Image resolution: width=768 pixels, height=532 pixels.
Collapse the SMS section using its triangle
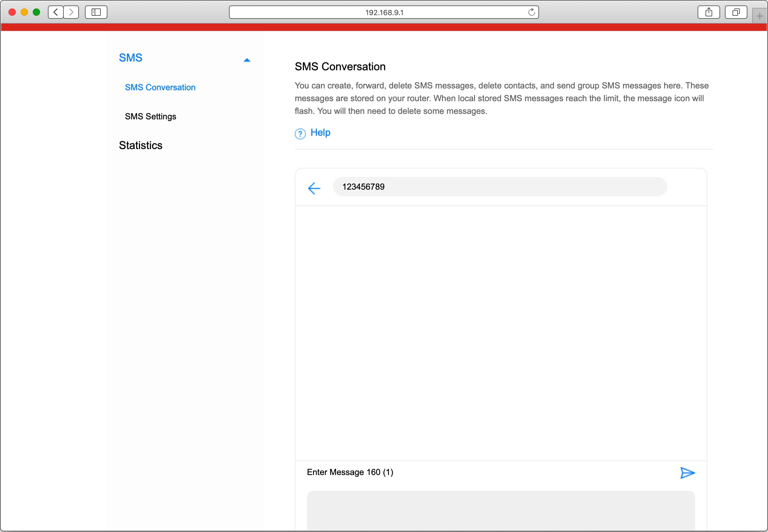(247, 60)
